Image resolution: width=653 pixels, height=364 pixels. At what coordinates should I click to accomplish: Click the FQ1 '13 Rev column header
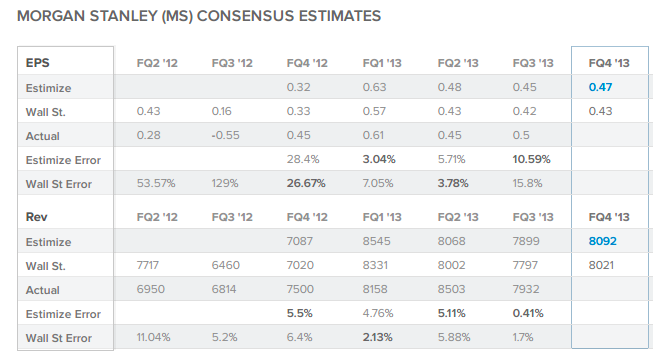tap(382, 217)
